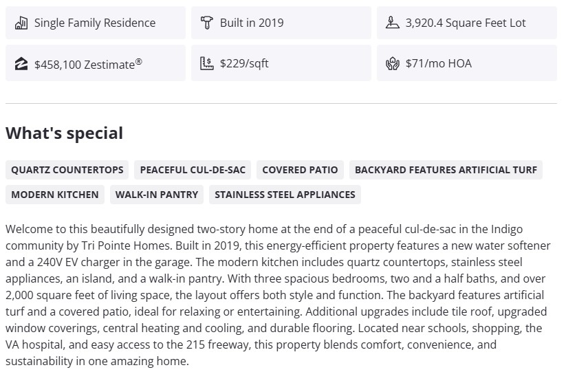The image size is (588, 372).
Task: Click the $458,100 Zestimate text
Action: (x=88, y=64)
